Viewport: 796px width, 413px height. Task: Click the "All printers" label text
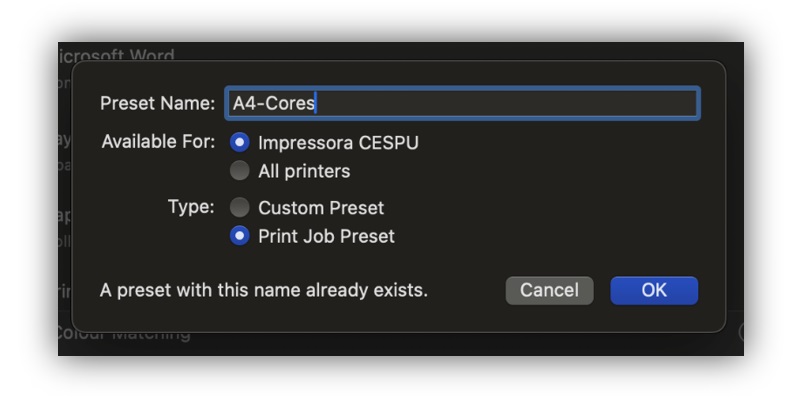[x=304, y=171]
